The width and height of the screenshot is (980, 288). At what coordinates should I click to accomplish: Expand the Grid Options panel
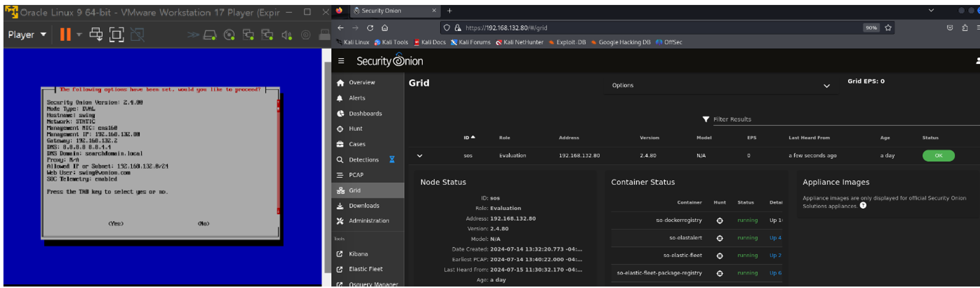pyautogui.click(x=826, y=86)
